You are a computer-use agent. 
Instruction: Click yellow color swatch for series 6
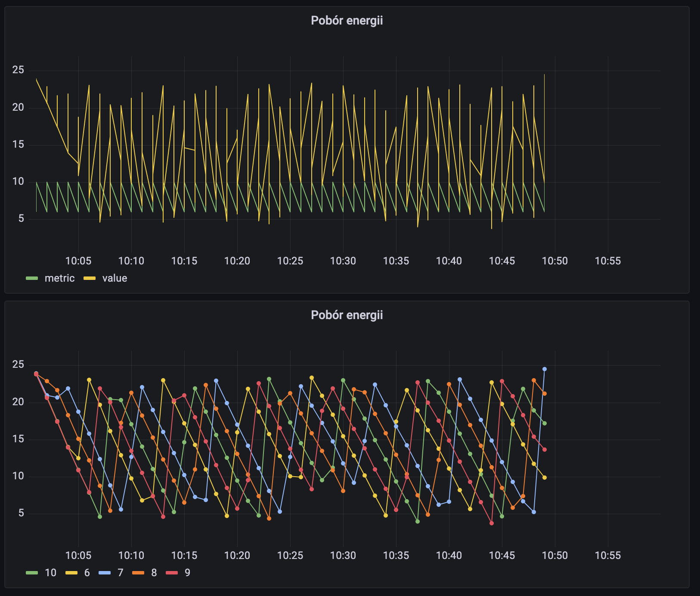[x=71, y=573]
